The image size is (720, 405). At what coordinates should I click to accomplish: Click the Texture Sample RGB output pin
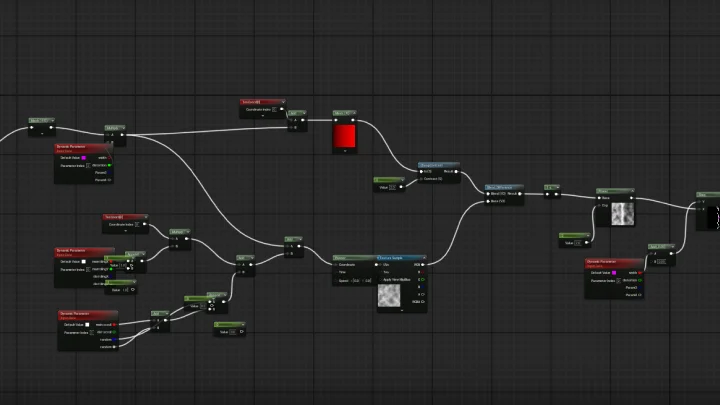[x=422, y=264]
